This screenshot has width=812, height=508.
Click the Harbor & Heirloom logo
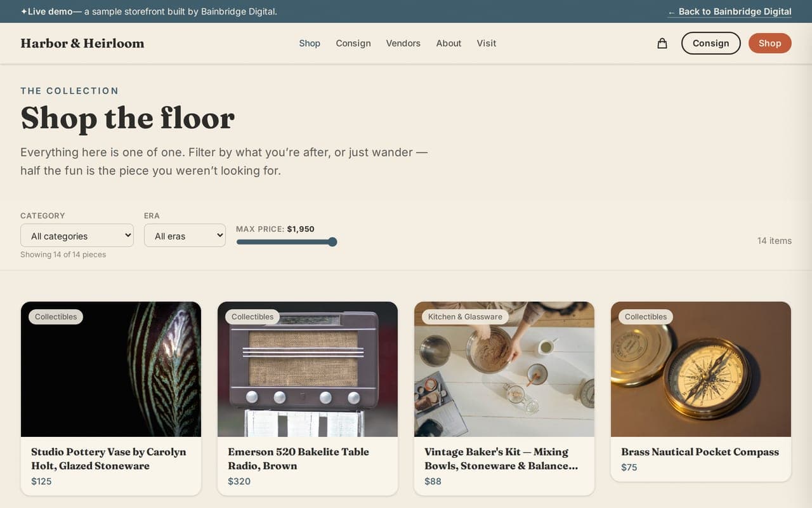(x=82, y=43)
